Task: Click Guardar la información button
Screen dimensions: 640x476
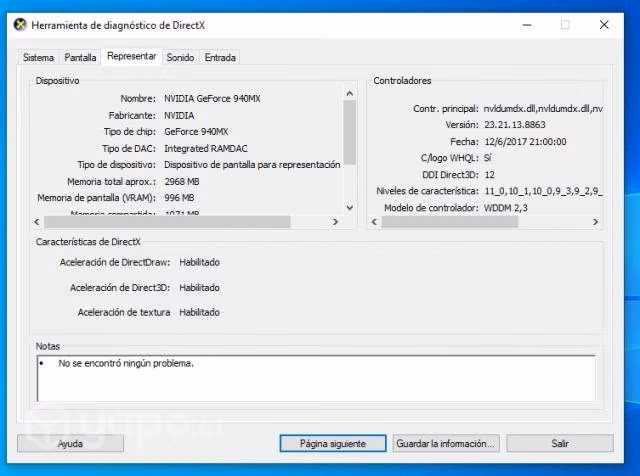Action: coord(446,443)
